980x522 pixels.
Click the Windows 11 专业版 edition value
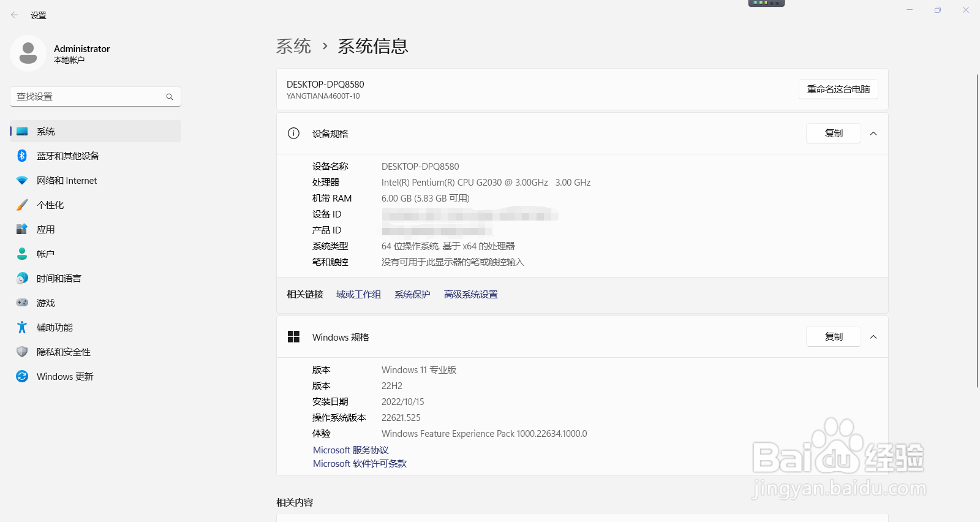(419, 370)
